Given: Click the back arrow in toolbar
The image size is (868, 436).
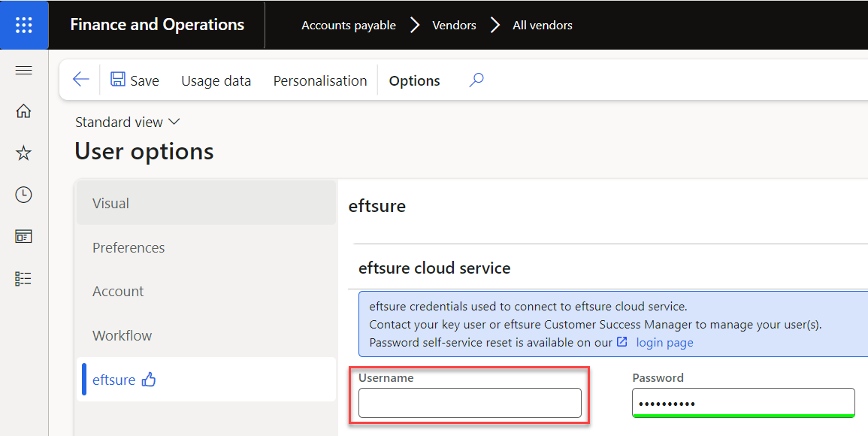Looking at the screenshot, I should tap(81, 80).
